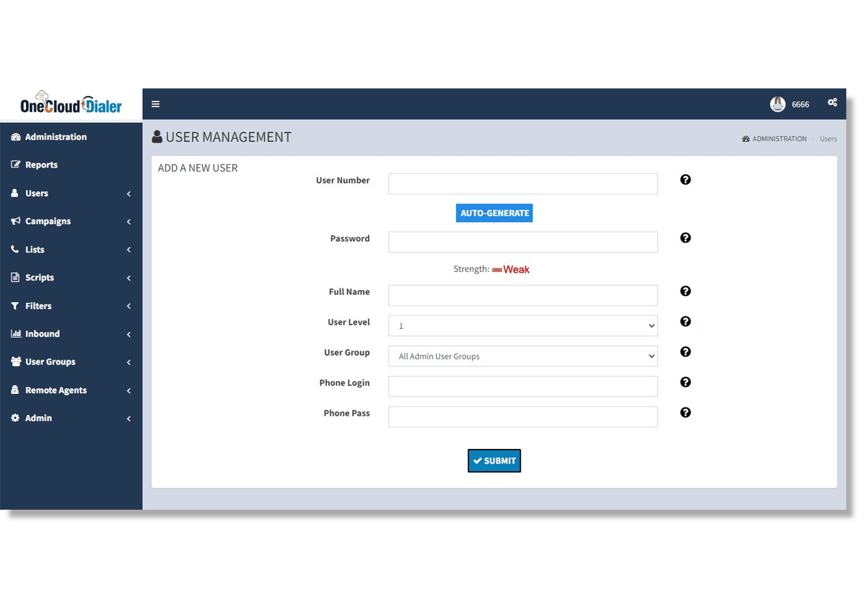The width and height of the screenshot is (868, 609).
Task: Click Users in the breadcrumb trail
Action: coord(828,138)
